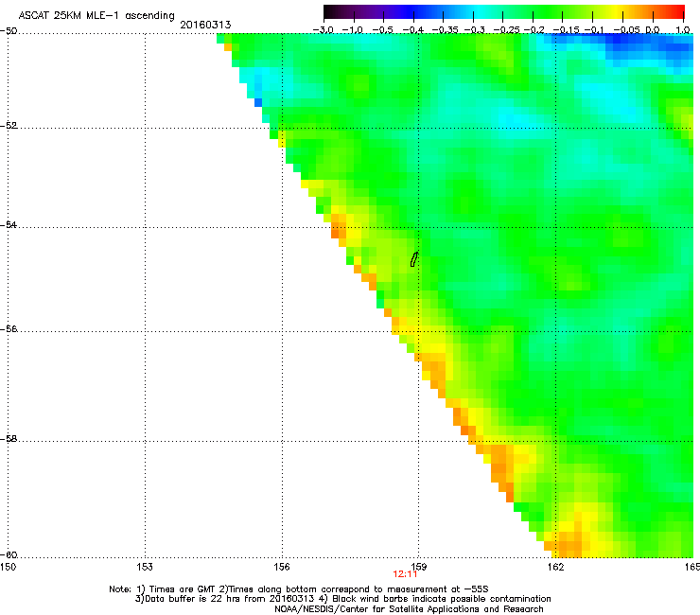Select the -60 latitude axis label

pyautogui.click(x=9, y=554)
